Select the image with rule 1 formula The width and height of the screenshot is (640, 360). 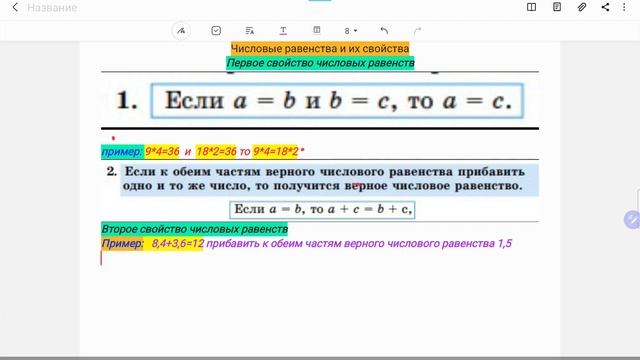tap(320, 101)
